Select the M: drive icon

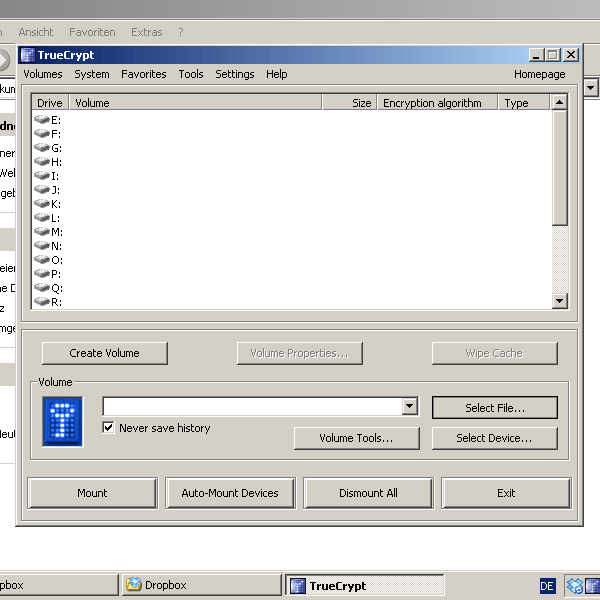click(x=42, y=232)
